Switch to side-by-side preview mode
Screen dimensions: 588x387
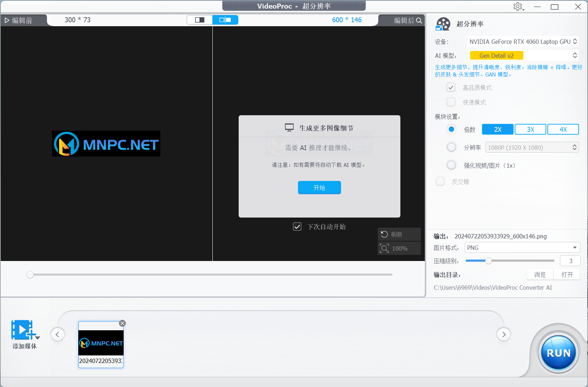(225, 20)
